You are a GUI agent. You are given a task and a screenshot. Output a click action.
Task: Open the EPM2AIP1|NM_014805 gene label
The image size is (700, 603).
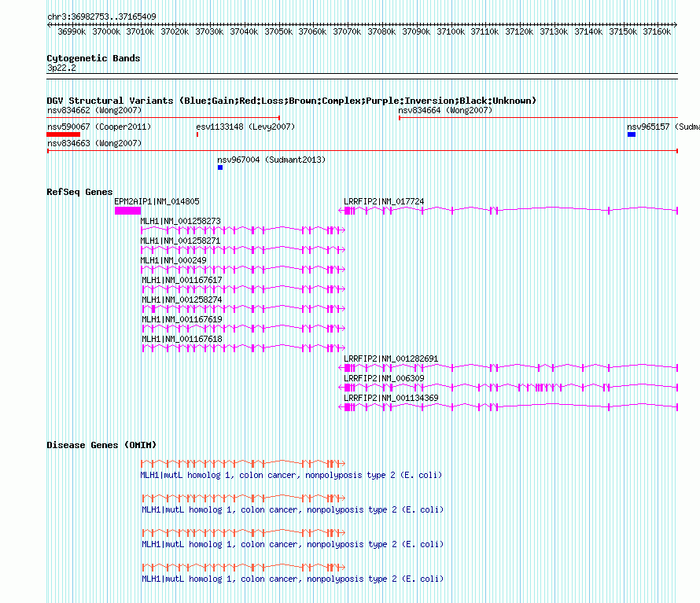click(x=157, y=202)
